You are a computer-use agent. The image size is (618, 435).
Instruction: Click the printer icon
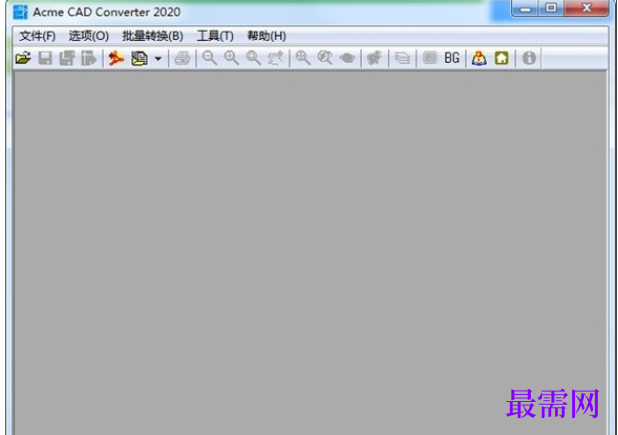(x=182, y=58)
